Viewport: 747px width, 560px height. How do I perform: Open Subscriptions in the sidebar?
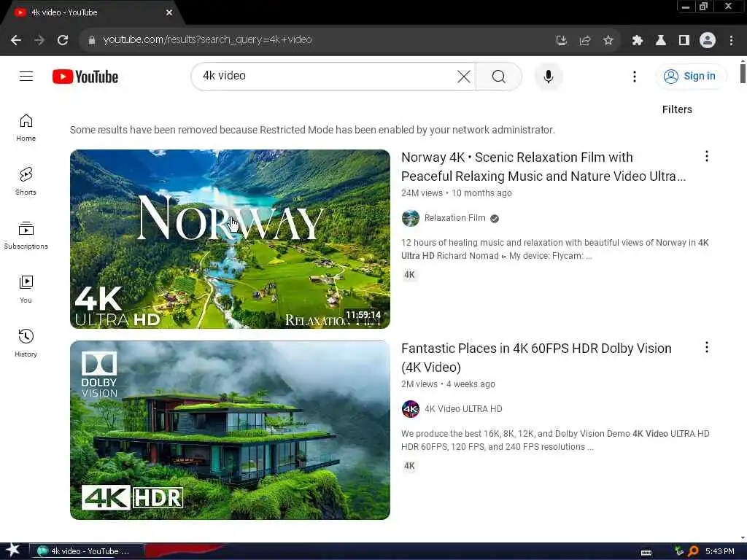coord(26,236)
